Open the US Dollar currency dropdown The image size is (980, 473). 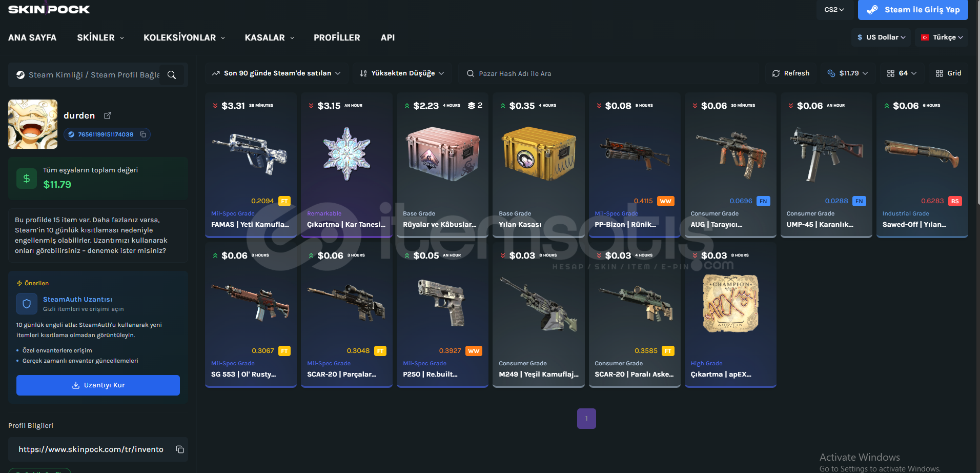[x=881, y=37]
